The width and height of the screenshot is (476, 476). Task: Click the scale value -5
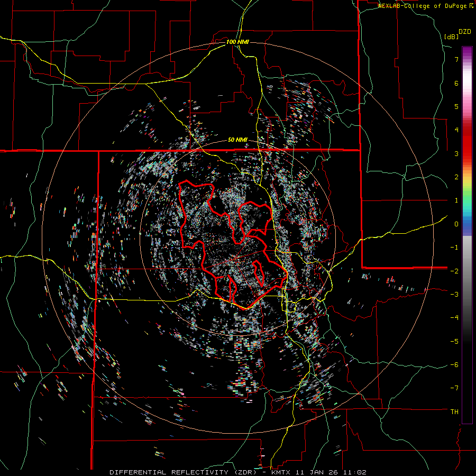(454, 341)
